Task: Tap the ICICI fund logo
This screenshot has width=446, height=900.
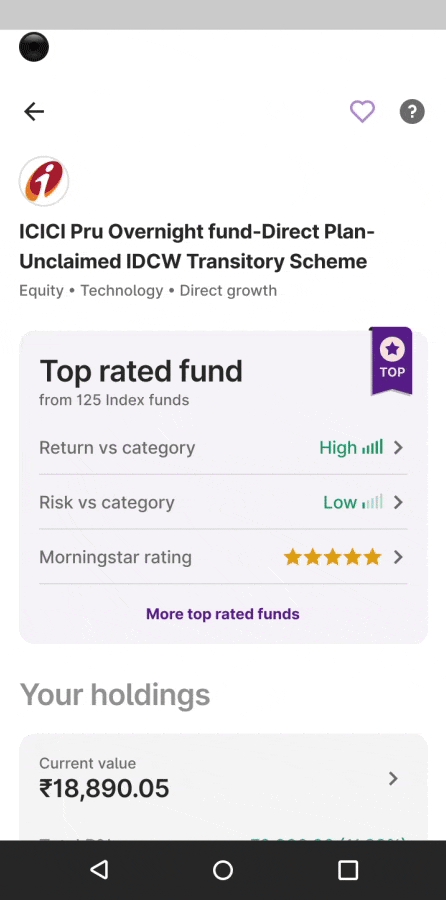Action: [44, 181]
